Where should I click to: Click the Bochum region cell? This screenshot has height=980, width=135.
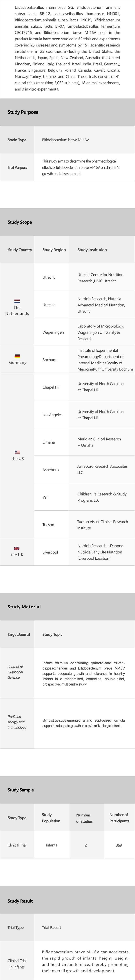tap(49, 360)
